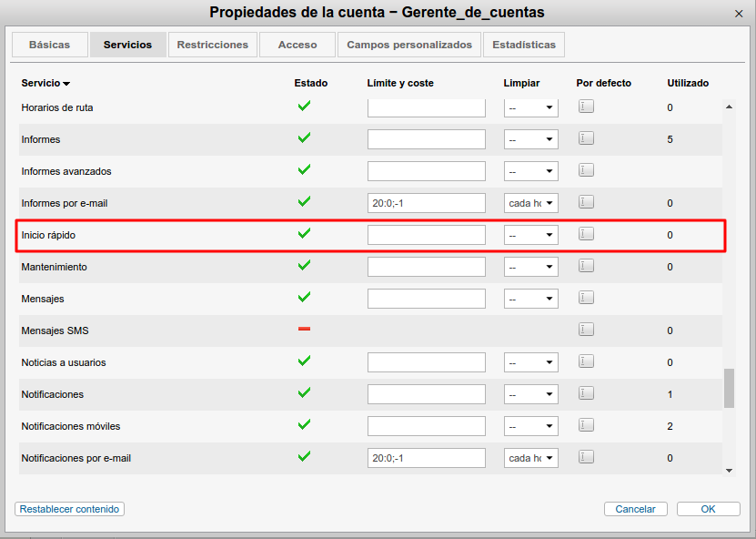Click the info icon for Notificaciones por e-mail
Viewport: 756px width, 539px height.
586,457
